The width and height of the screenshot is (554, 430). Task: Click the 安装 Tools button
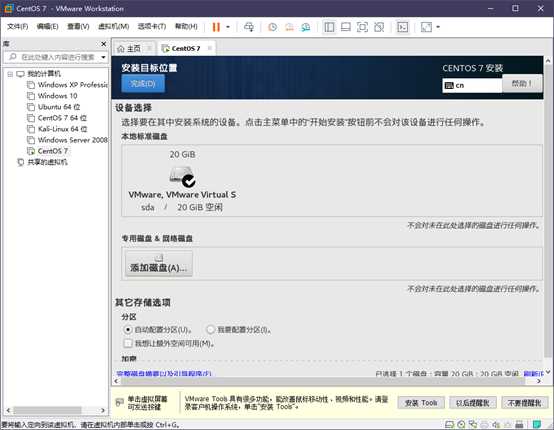(421, 403)
